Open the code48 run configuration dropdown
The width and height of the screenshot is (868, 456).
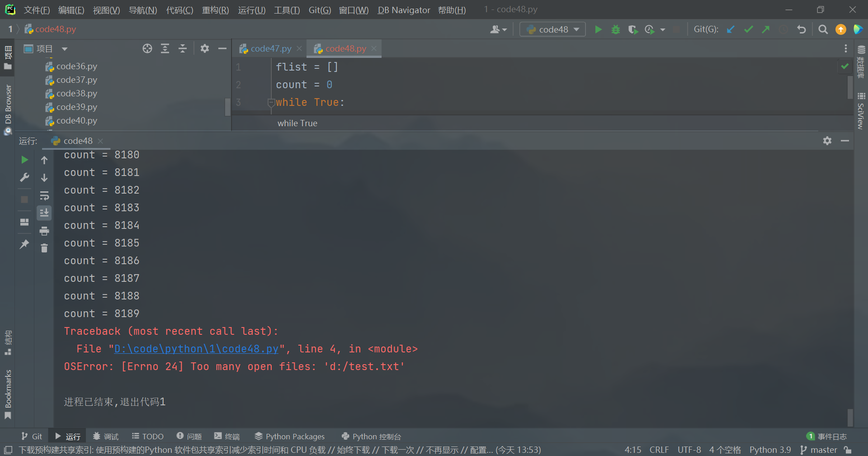click(552, 29)
